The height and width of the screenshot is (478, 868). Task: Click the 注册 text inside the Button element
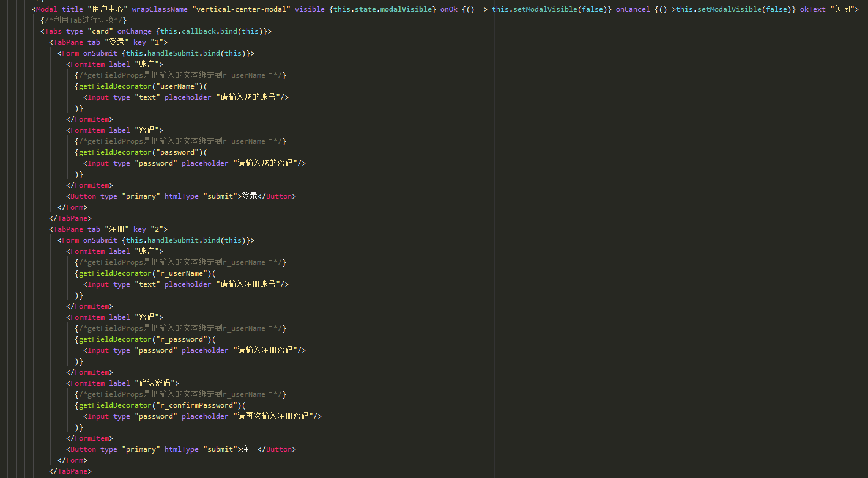[250, 449]
